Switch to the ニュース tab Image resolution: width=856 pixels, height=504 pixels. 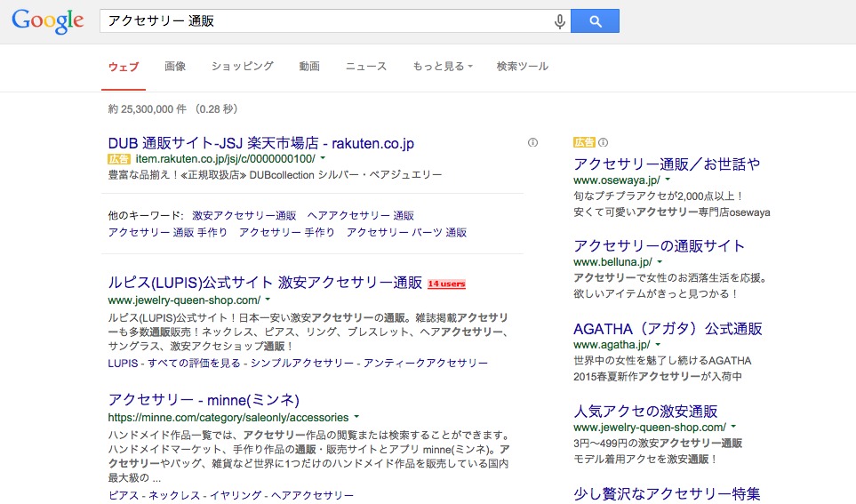coord(365,67)
